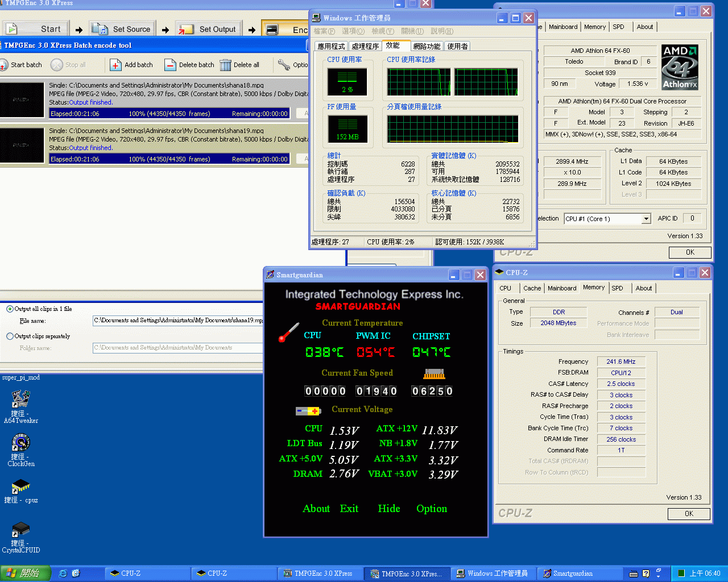The width and height of the screenshot is (728, 582).
Task: Click the CPU usage history graph
Action: point(453,82)
